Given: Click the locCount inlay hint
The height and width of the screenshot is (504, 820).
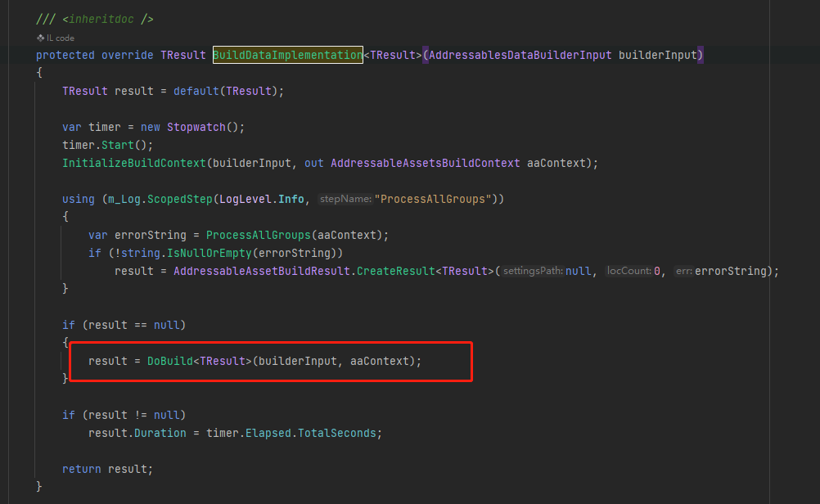Looking at the screenshot, I should (x=629, y=272).
